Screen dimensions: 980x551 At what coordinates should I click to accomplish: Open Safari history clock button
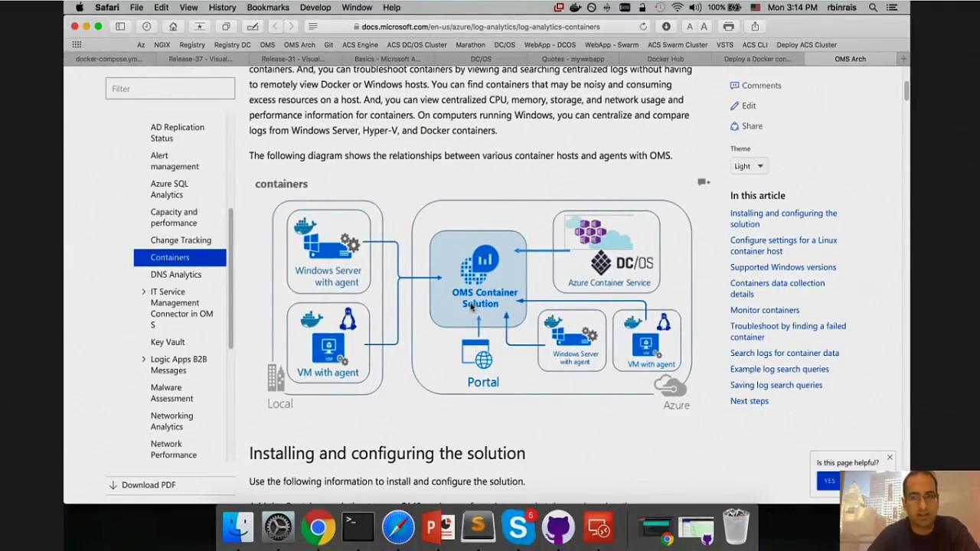click(146, 26)
